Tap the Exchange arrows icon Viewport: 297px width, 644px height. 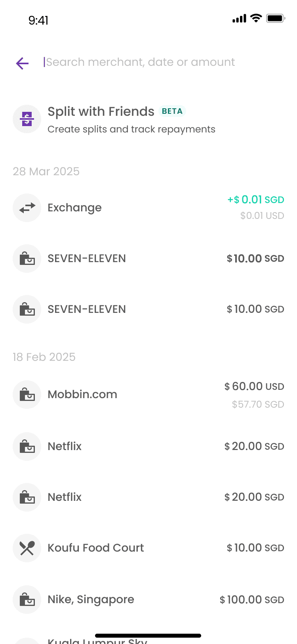(27, 208)
